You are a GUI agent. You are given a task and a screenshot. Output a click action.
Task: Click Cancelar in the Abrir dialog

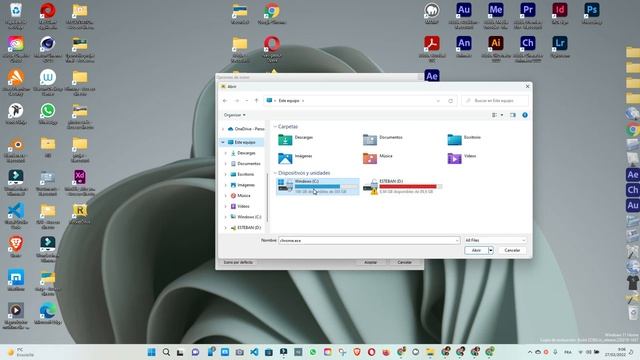(x=512, y=250)
